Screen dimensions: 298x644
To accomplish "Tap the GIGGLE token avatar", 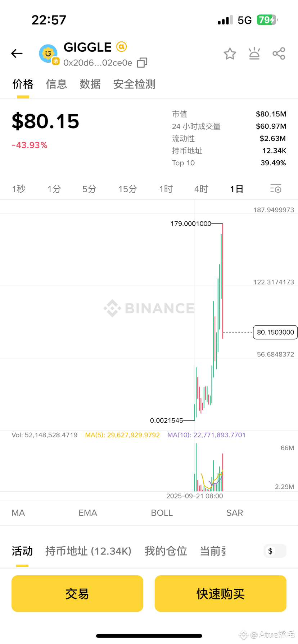I will (48, 54).
